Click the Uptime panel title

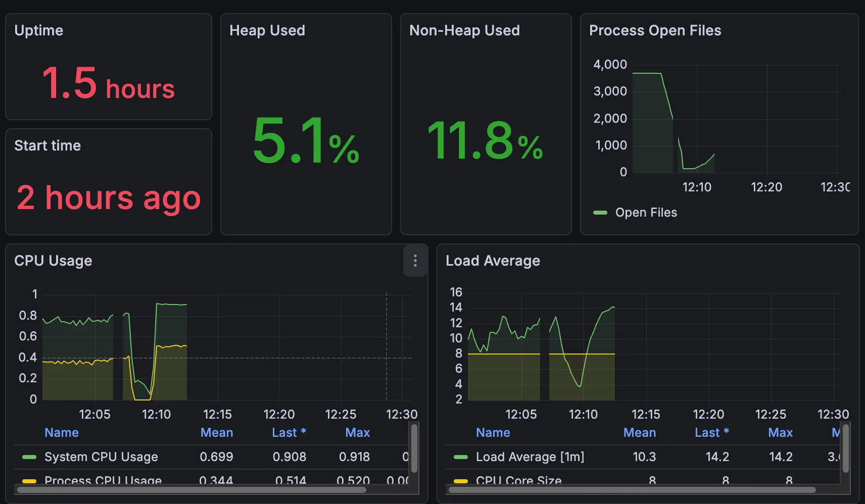(39, 30)
